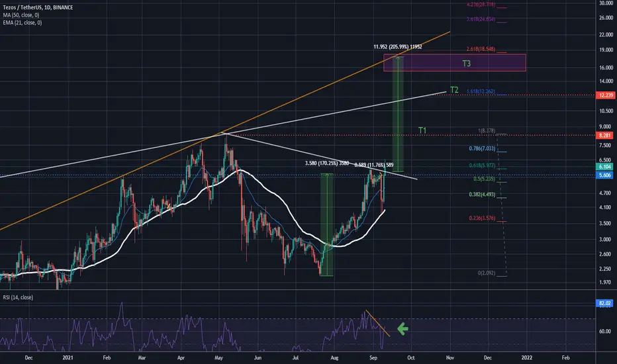Click the 3.618(24.834) Fibonacci extension label
The width and height of the screenshot is (617, 364).
pyautogui.click(x=481, y=19)
